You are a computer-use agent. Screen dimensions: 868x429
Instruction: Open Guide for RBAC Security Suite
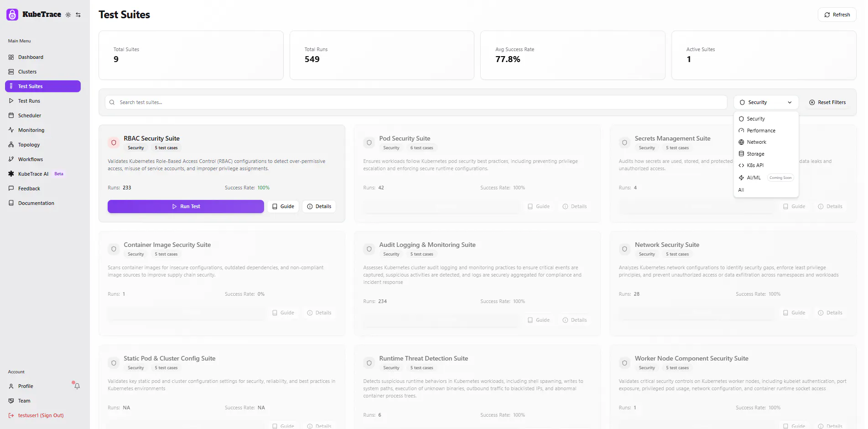(283, 206)
